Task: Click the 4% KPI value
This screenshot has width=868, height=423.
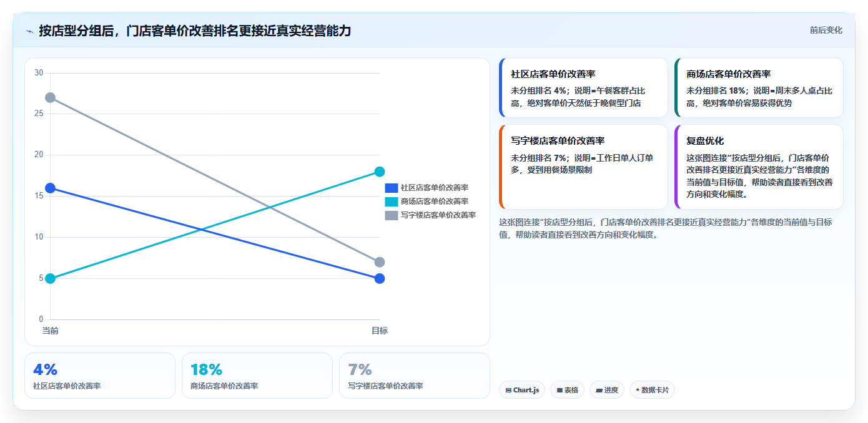Action: (45, 369)
